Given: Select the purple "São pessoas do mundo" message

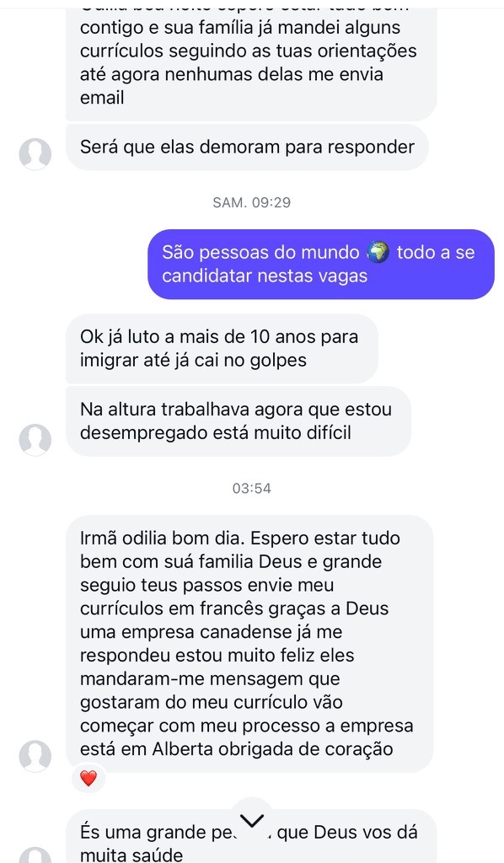Looking at the screenshot, I should click(321, 264).
